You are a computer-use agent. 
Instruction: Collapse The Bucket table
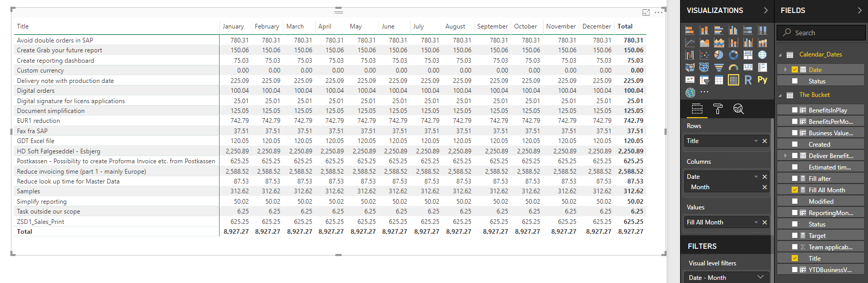(x=780, y=95)
